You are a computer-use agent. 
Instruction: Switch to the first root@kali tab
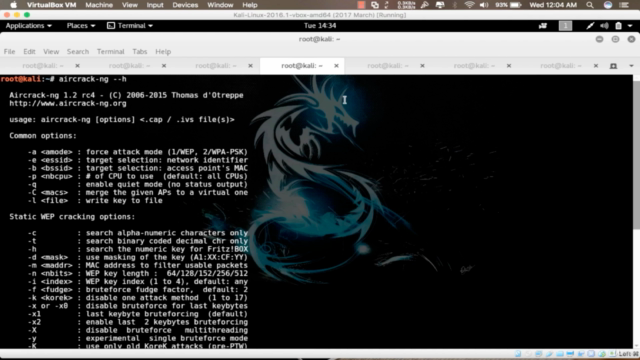43,66
